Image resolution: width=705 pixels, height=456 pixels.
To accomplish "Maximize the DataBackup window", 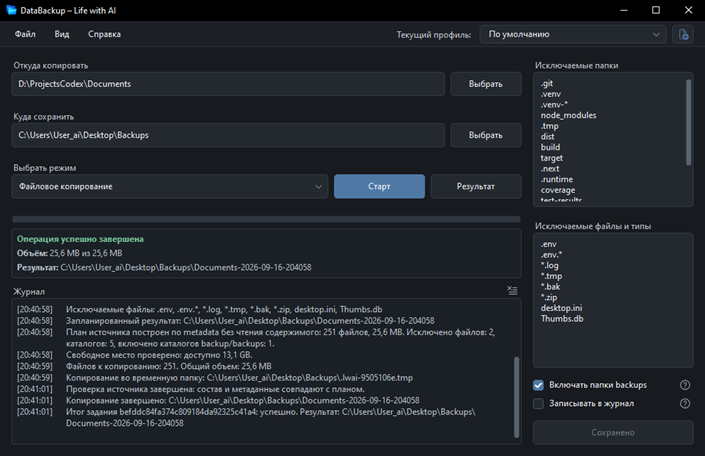I will 656,10.
